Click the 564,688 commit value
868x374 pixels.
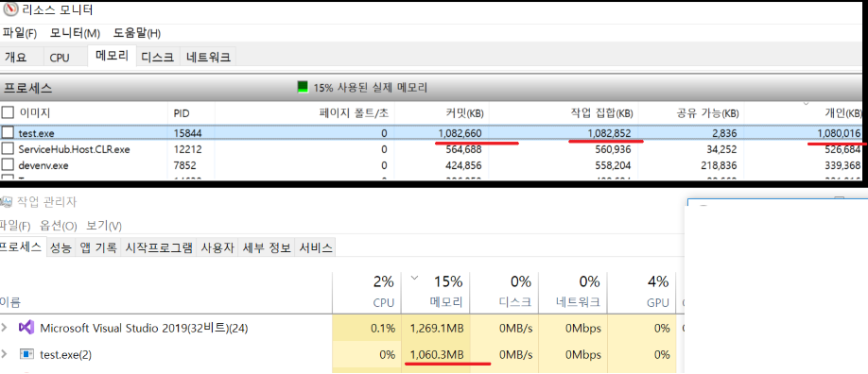point(464,149)
